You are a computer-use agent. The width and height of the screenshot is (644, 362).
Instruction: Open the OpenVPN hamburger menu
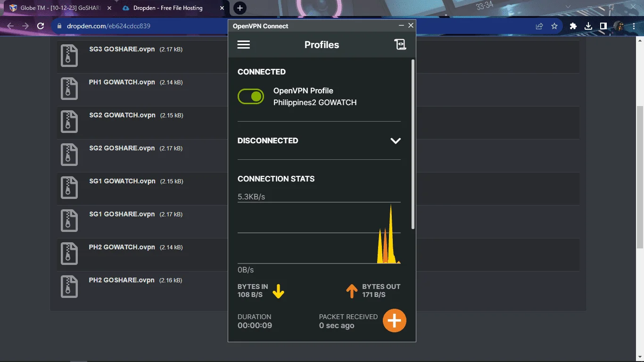click(244, 45)
